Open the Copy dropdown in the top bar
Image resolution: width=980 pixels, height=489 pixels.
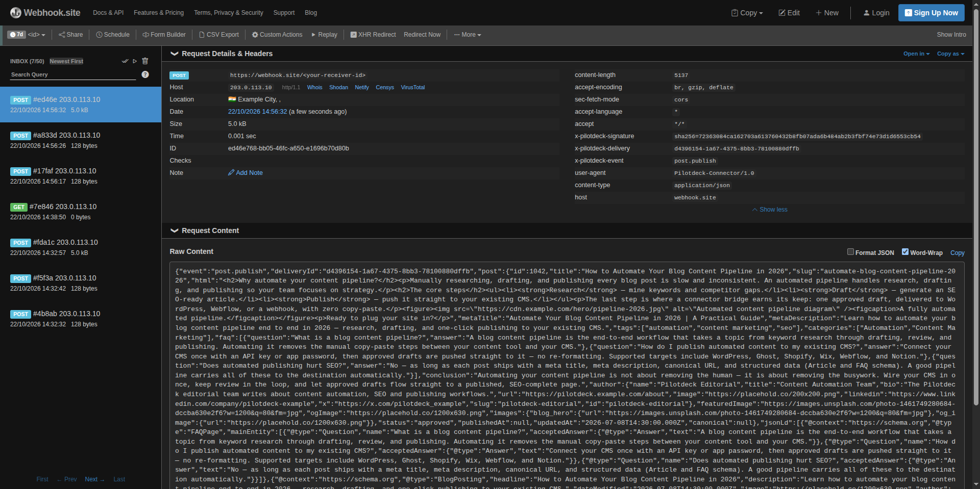747,13
